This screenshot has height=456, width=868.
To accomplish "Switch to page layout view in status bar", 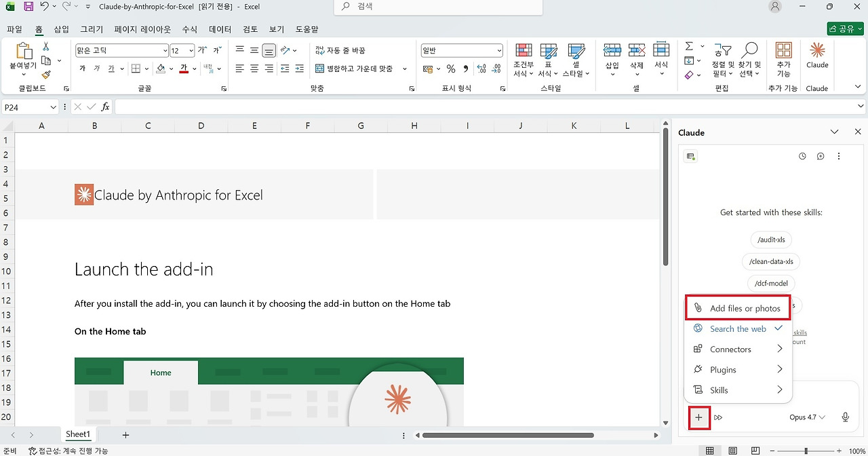I will [732, 451].
